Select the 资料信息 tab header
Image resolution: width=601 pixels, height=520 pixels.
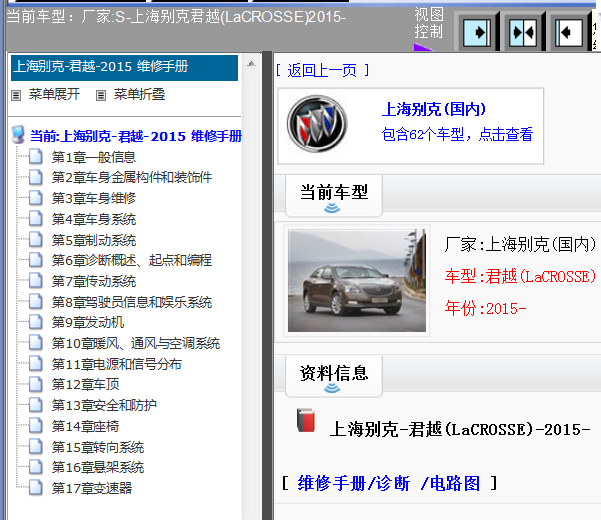tap(334, 376)
